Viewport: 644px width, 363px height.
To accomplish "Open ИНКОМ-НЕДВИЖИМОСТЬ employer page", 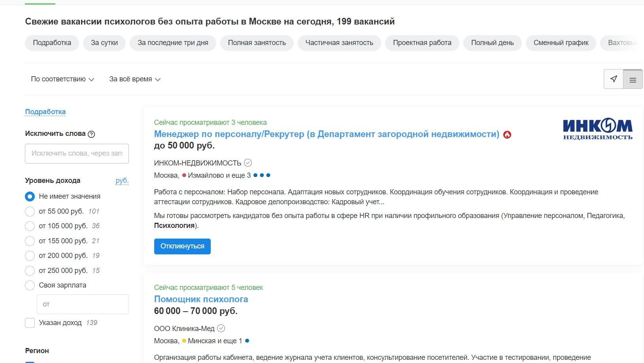I will (x=198, y=163).
